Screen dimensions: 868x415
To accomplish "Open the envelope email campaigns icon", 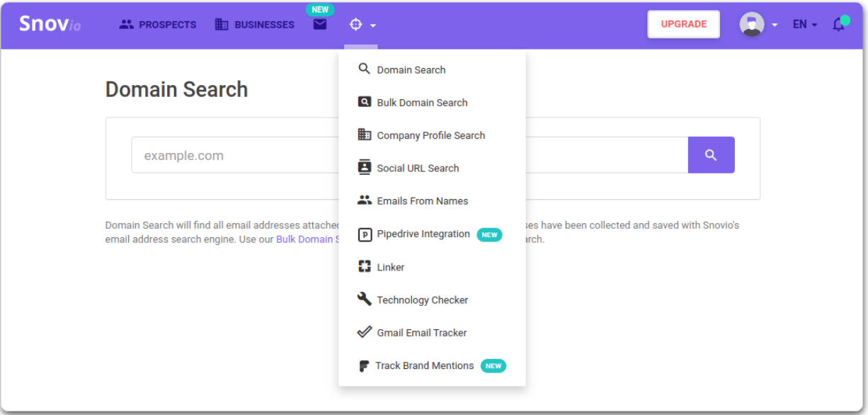I will click(320, 24).
